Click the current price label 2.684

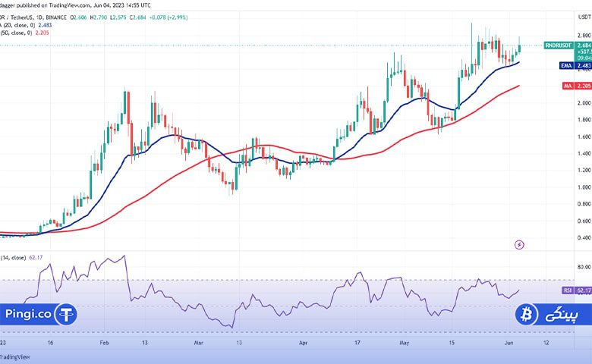(584, 45)
